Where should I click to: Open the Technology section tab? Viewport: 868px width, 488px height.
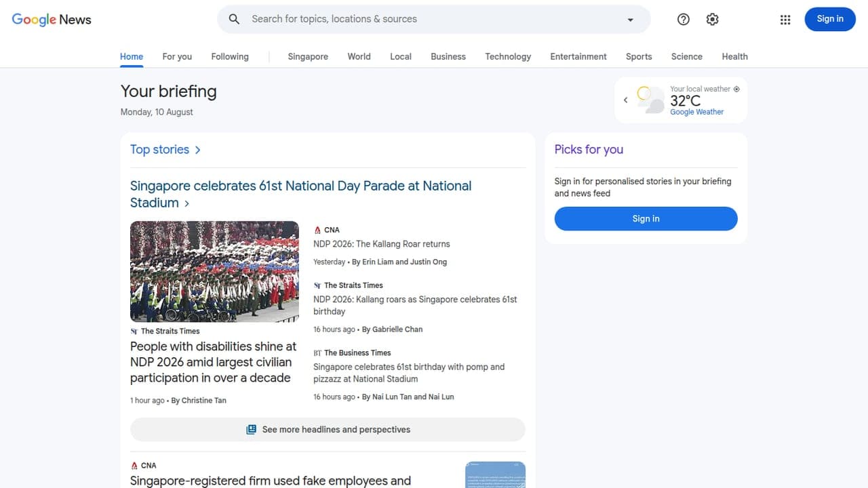(x=508, y=56)
